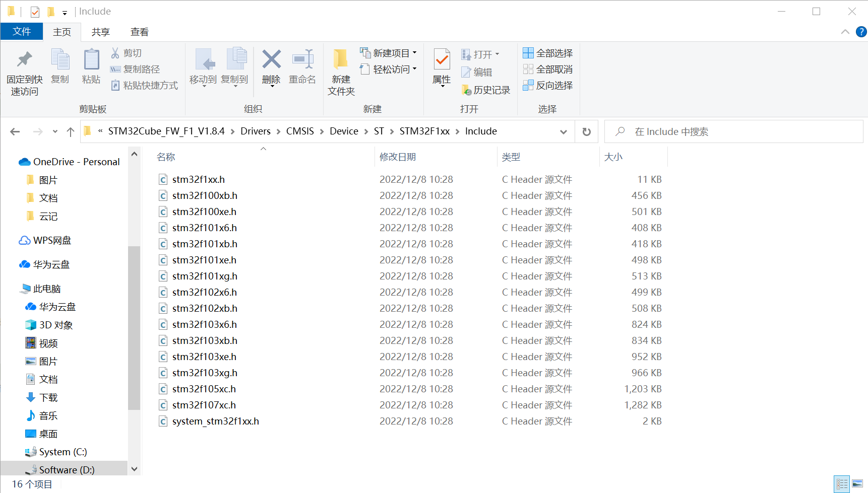Viewport: 868px width, 493px height.
Task: Select the stm32f100xe.h file
Action: point(204,212)
